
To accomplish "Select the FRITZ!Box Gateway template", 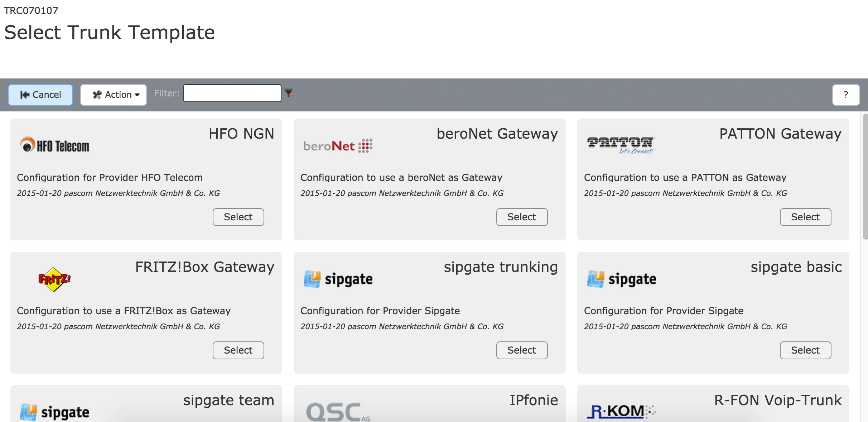I will (238, 350).
